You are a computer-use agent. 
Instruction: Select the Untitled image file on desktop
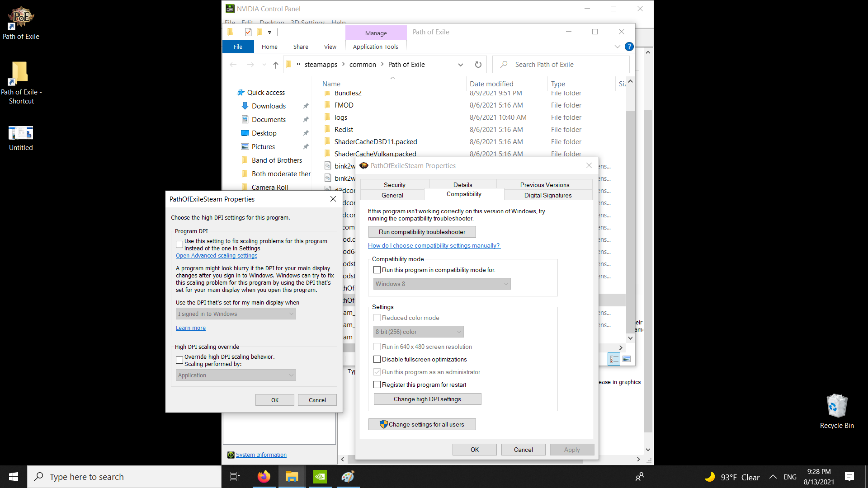(21, 138)
